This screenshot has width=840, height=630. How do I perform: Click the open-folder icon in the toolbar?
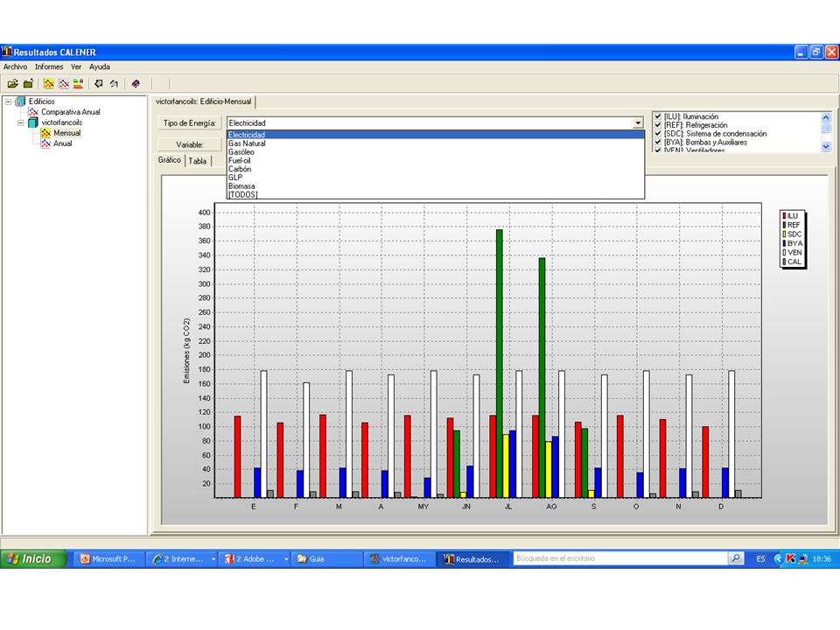(x=13, y=84)
